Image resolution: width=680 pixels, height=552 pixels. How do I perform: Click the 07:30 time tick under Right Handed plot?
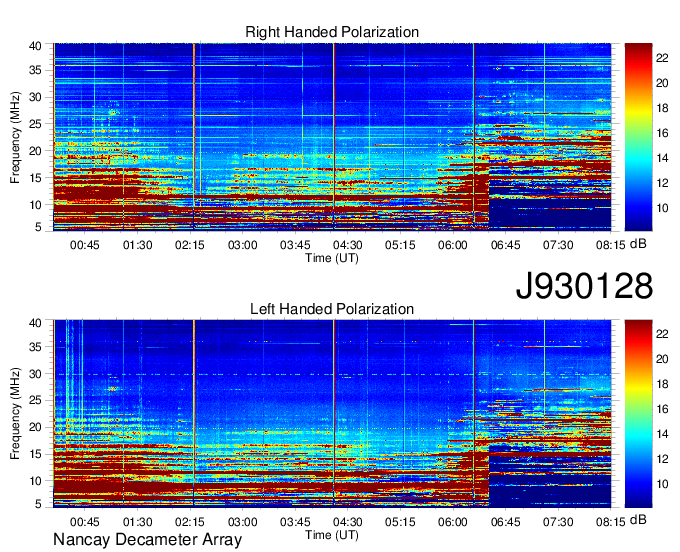click(558, 245)
